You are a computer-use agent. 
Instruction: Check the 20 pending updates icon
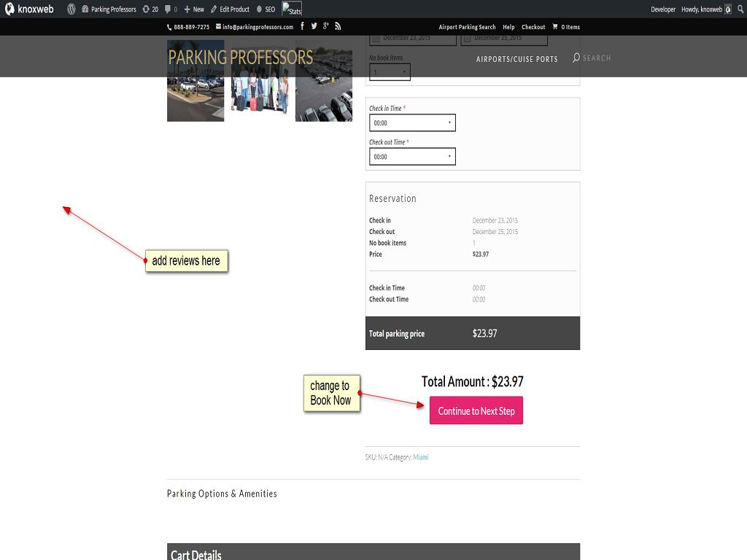(150, 9)
